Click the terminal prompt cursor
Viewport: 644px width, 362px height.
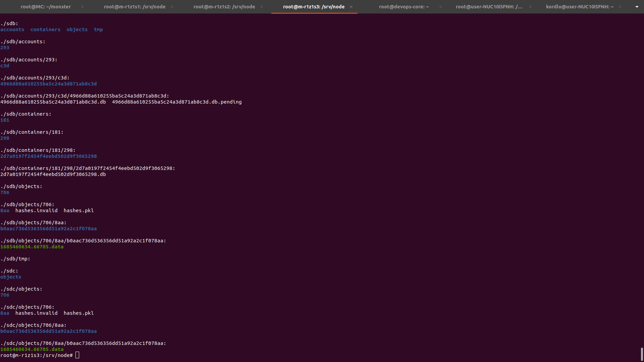click(77, 355)
